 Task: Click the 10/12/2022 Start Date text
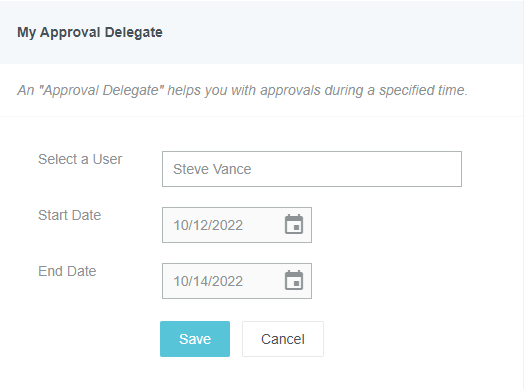pos(208,225)
